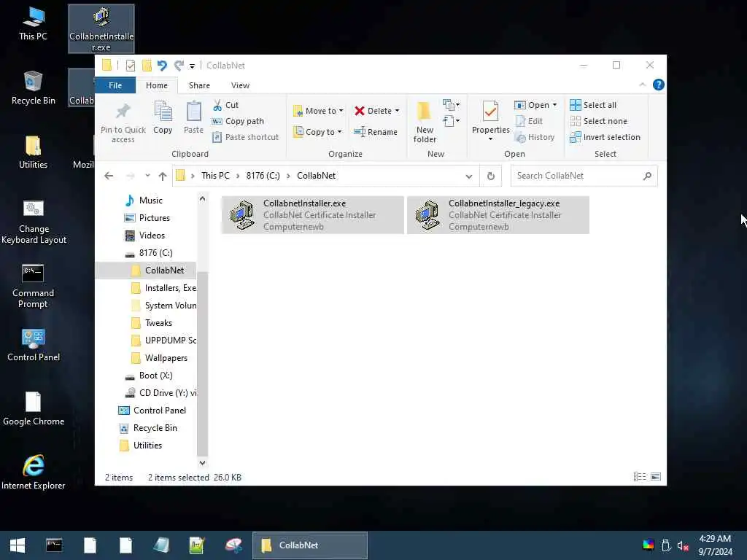Click the Undo icon in Quick Access Toolbar
This screenshot has width=747, height=560.
tap(162, 65)
